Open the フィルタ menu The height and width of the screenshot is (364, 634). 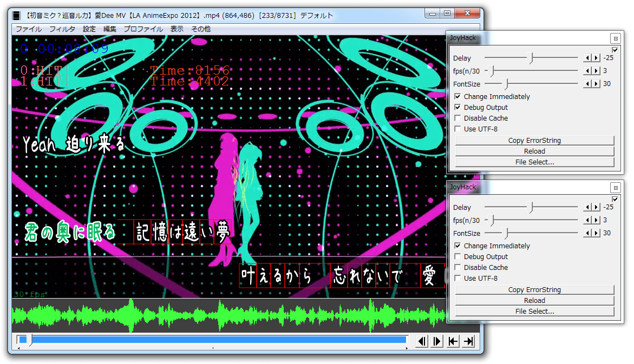pyautogui.click(x=62, y=29)
